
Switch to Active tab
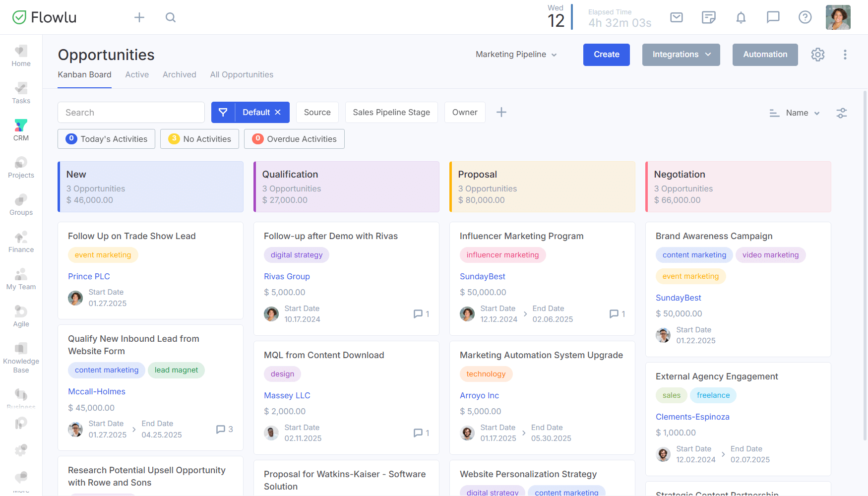point(137,75)
